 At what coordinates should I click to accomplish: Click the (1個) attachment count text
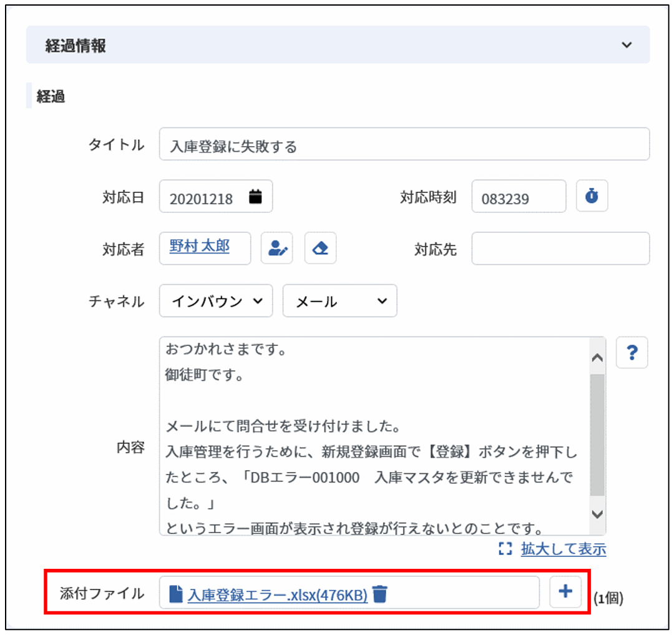coord(608,598)
